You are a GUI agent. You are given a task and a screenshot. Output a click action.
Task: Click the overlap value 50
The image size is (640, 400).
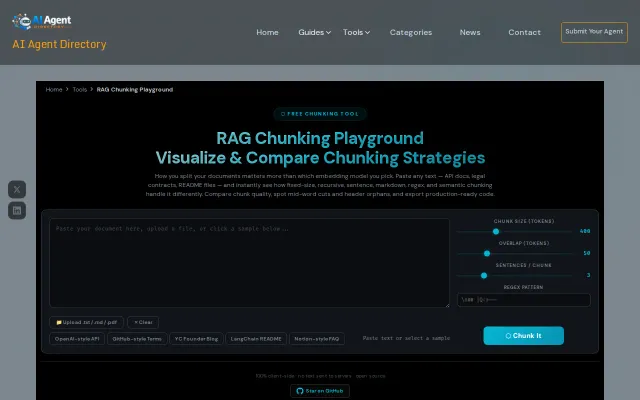587,253
